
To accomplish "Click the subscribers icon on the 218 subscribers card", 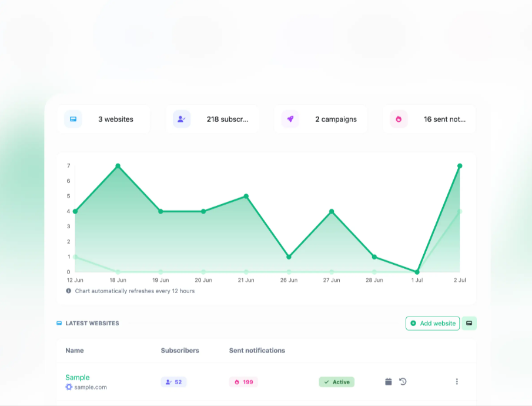I will (x=181, y=119).
